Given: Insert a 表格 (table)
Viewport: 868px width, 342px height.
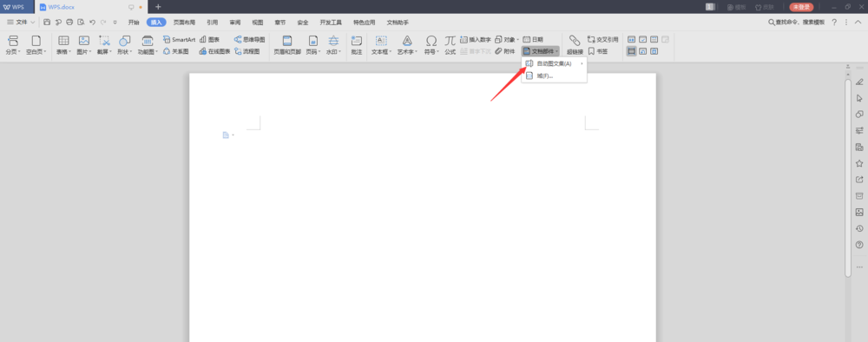Looking at the screenshot, I should pyautogui.click(x=63, y=45).
